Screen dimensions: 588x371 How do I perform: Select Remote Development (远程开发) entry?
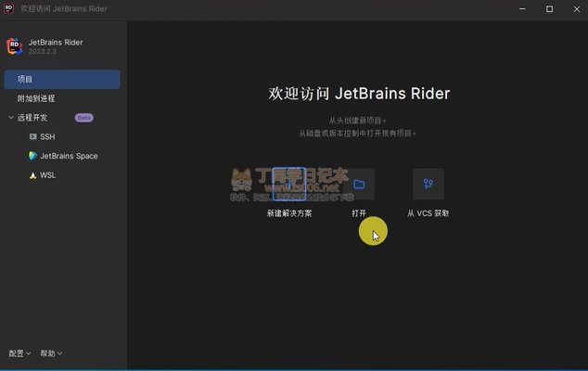32,118
